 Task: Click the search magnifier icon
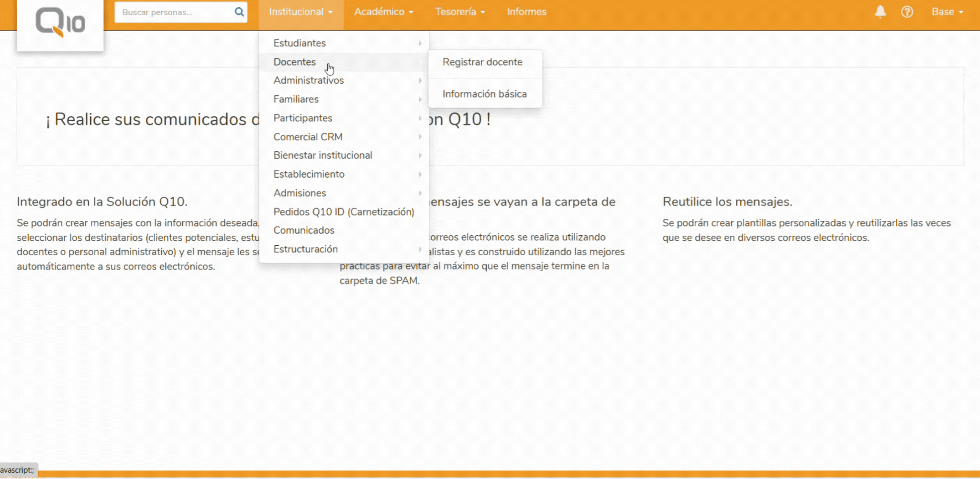point(239,12)
